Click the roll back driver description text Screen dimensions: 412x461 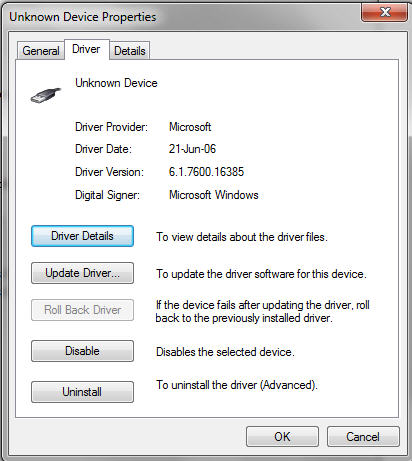tap(263, 311)
